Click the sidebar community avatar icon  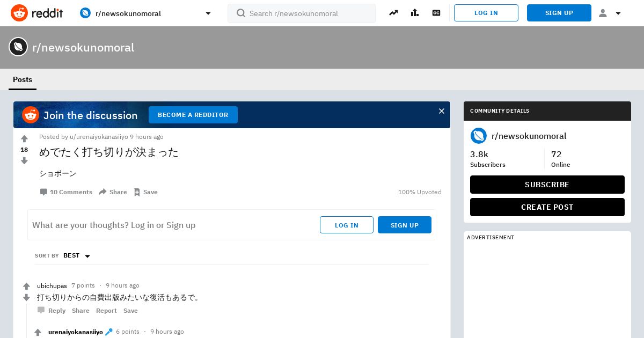point(479,136)
